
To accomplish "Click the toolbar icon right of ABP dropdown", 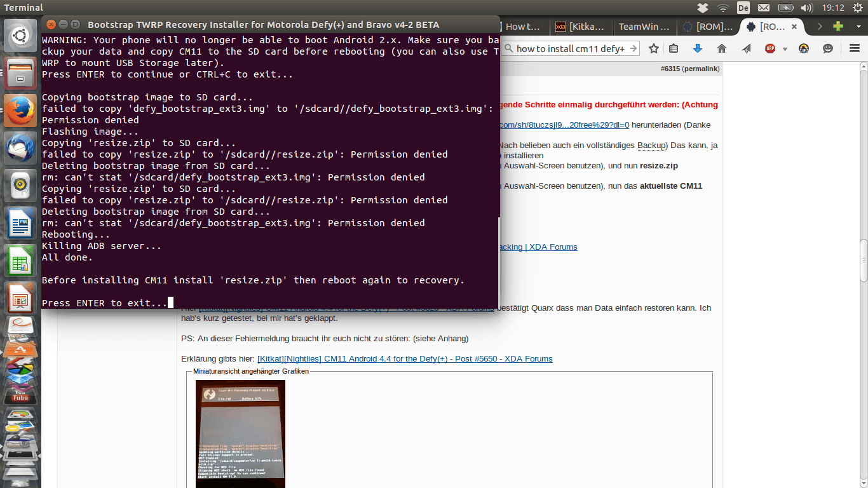I will click(x=804, y=48).
